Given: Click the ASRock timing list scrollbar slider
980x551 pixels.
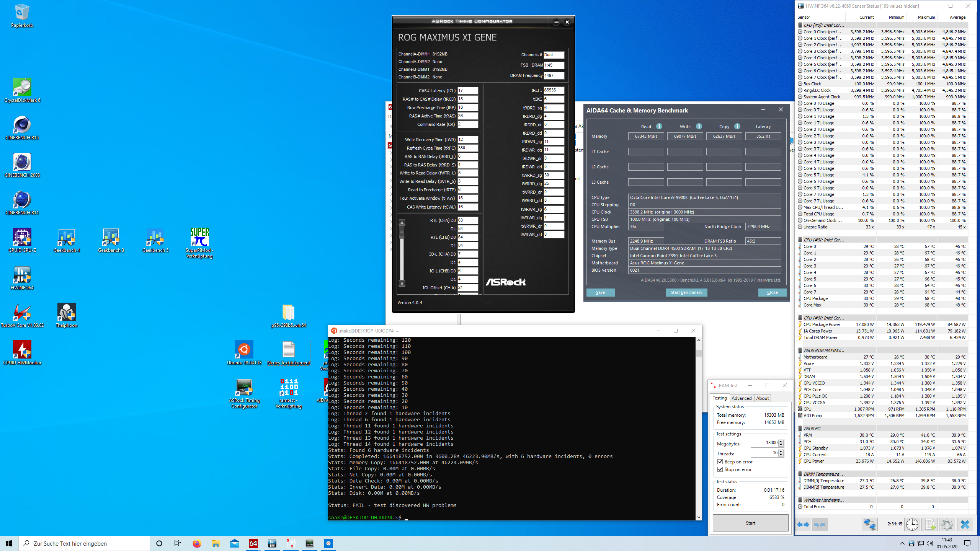Looking at the screenshot, I should [402, 233].
